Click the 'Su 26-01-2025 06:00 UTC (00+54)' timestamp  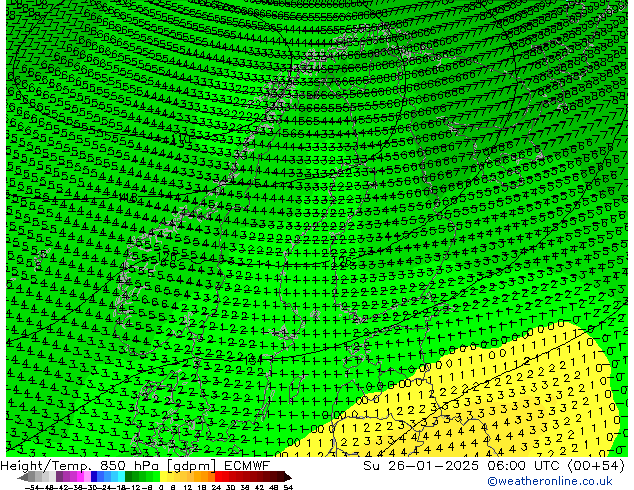click(494, 465)
